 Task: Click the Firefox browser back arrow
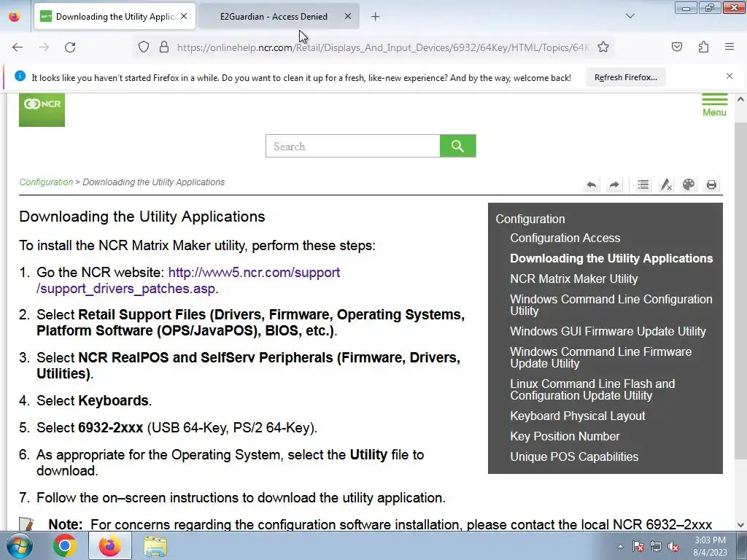[18, 47]
